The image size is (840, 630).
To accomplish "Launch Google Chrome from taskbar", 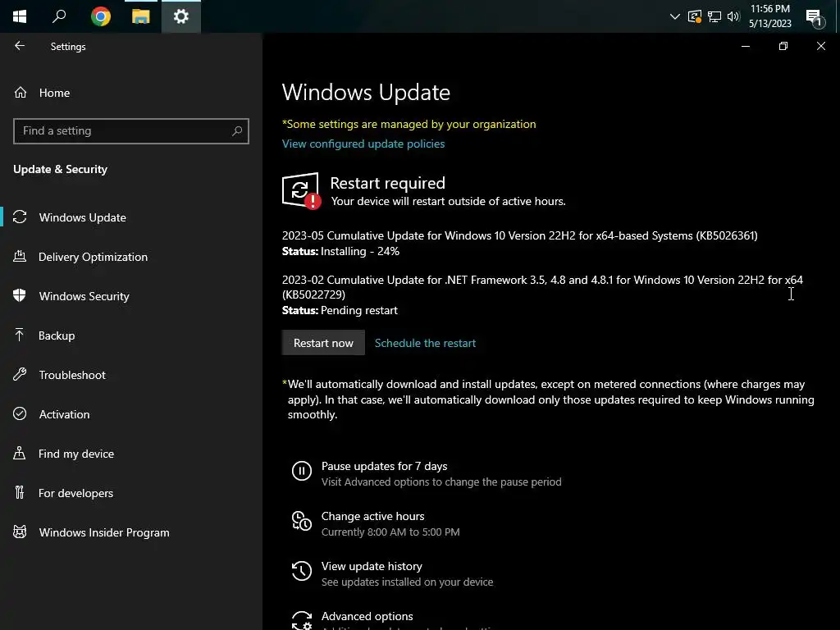I will [x=101, y=16].
